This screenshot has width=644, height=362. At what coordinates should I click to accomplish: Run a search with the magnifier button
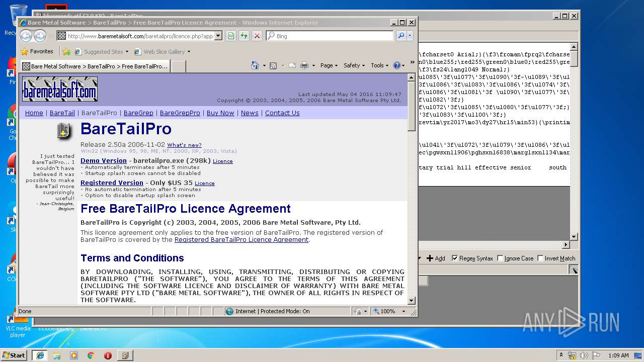[400, 36]
